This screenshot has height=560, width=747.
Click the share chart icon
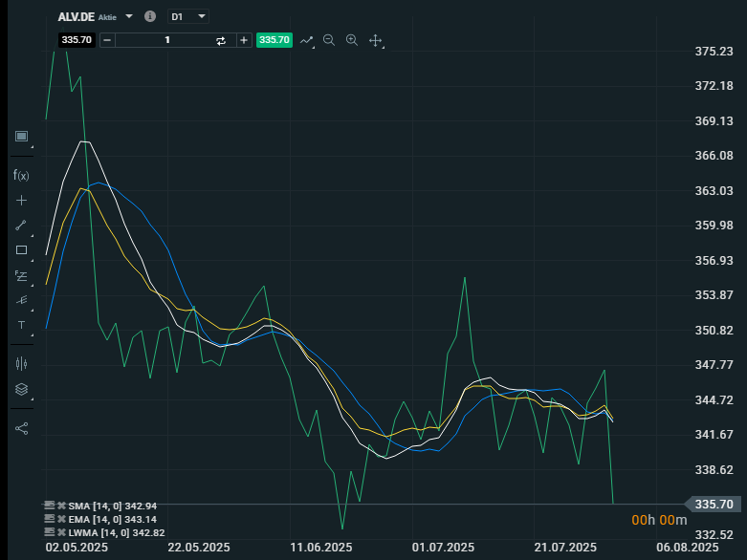[x=21, y=429]
